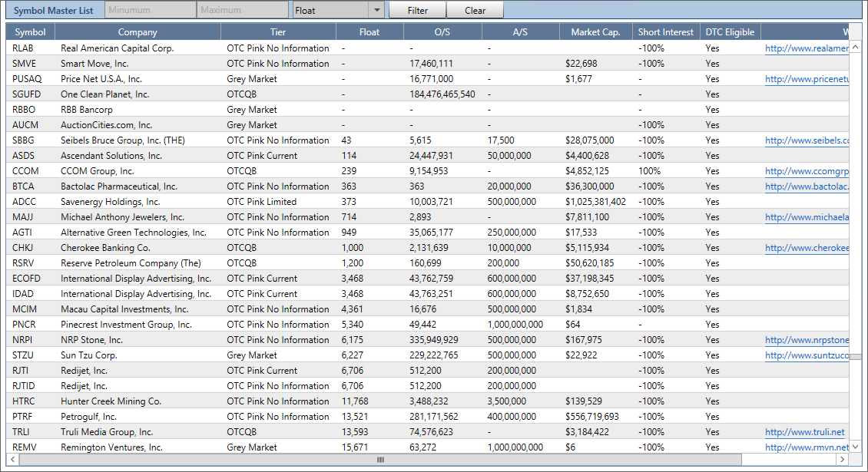Screen dimensions: 868x472
Task: Open the cherokee website link for CHKJ
Action: coord(807,248)
